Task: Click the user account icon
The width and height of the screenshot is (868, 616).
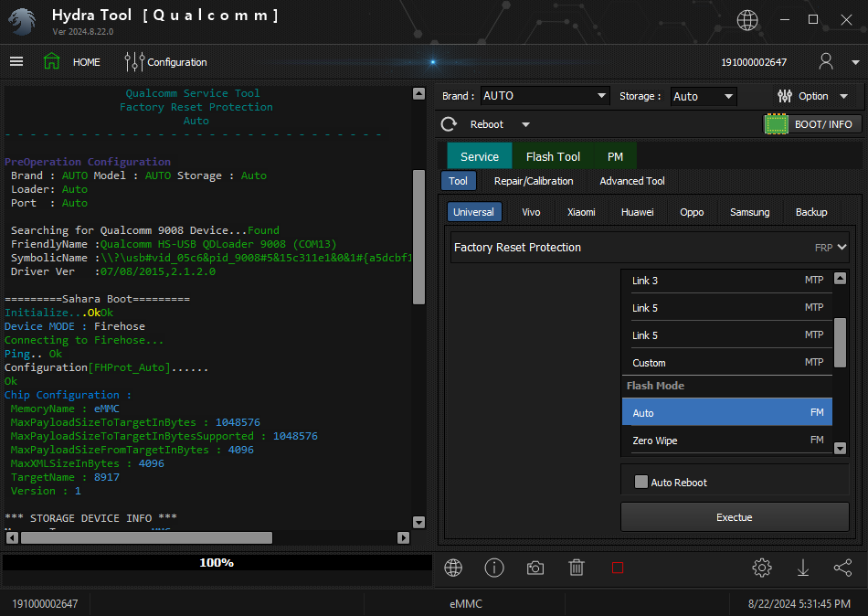Action: tap(826, 61)
